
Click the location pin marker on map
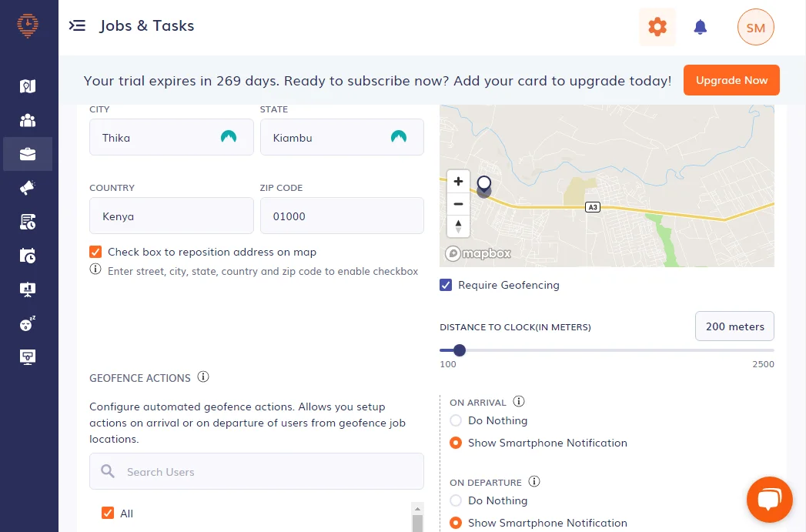coord(483,186)
